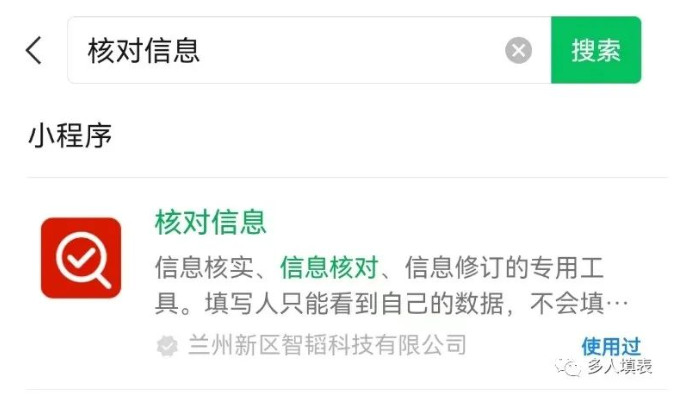Viewport: 684px width, 409px height.
Task: Open 兰州新区智韬科技有限公司 company name
Action: pos(327,345)
